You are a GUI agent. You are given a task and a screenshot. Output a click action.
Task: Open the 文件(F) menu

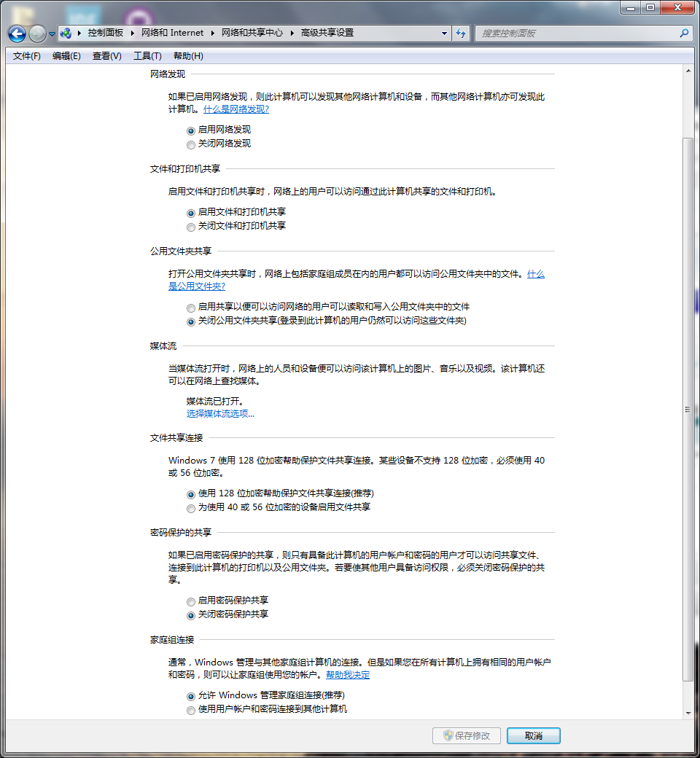[x=27, y=56]
